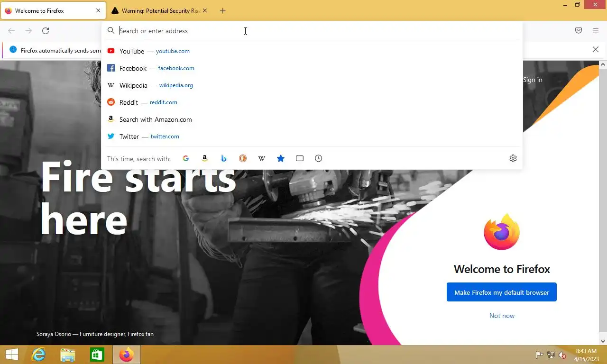
Task: Click the network tray icon
Action: [x=551, y=355]
